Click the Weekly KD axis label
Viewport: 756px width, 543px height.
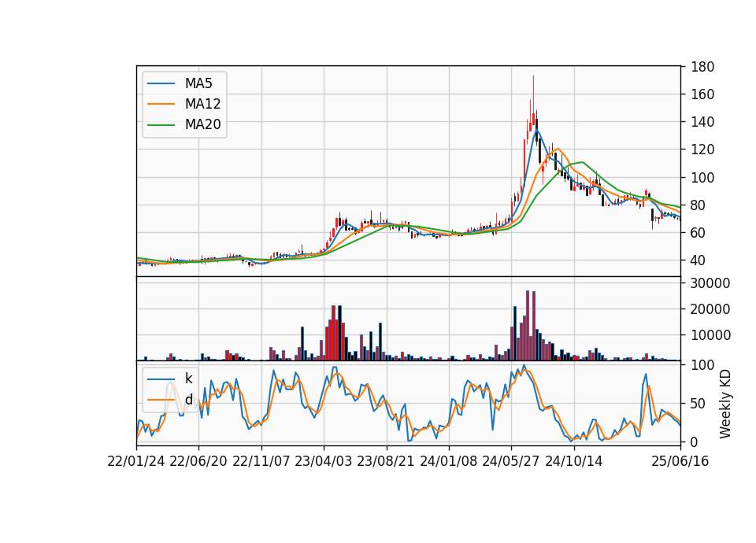click(725, 404)
